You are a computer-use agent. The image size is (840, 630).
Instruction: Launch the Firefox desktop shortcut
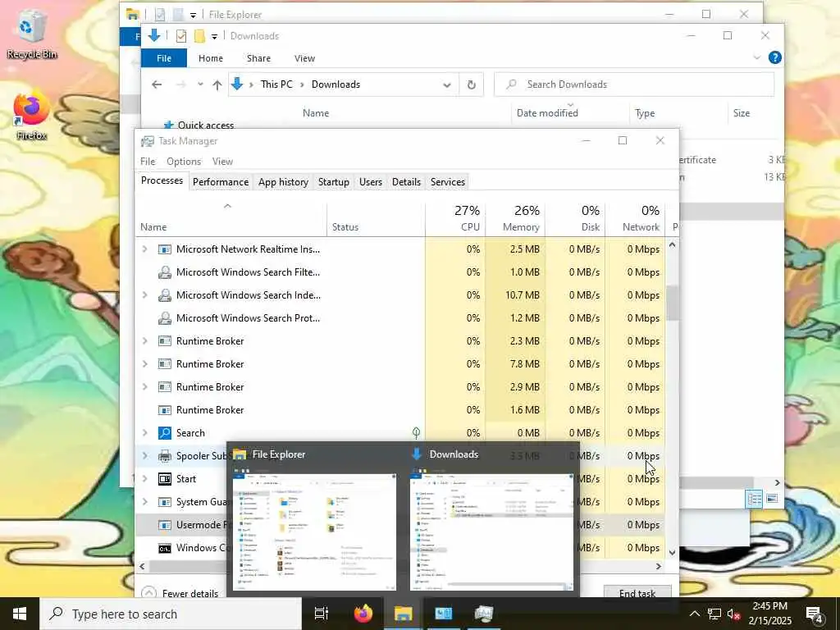pos(31,116)
